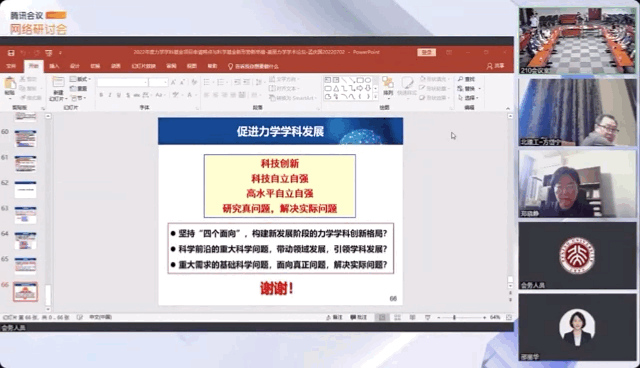The height and width of the screenshot is (368, 640).
Task: Click the Decrease Font Size icon
Action: (x=182, y=82)
